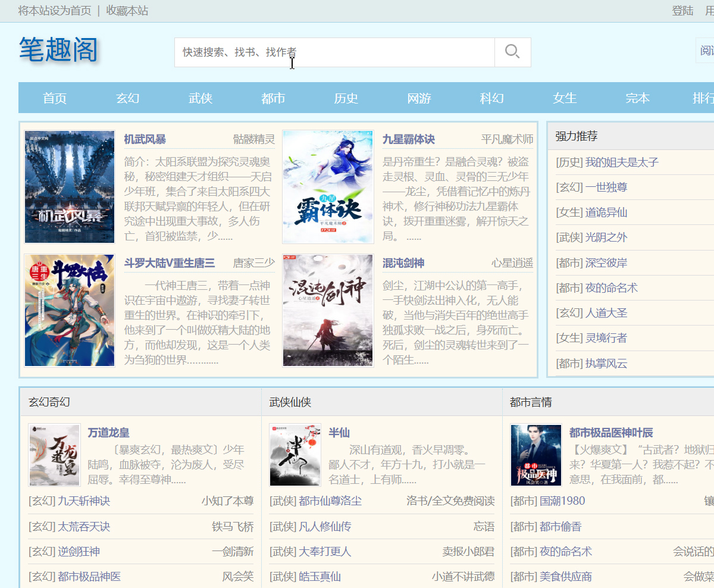Focus the quick search input field
The width and height of the screenshot is (714, 588).
(334, 52)
